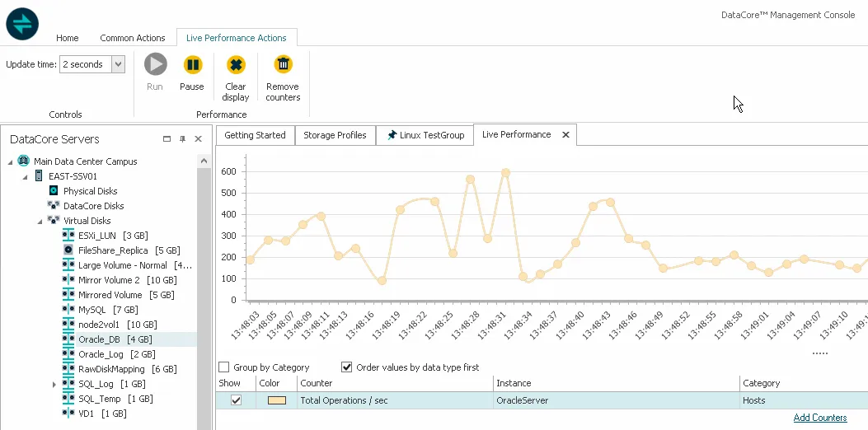Click the Physical Disks icon
Screen dimensions: 868x430
54,191
